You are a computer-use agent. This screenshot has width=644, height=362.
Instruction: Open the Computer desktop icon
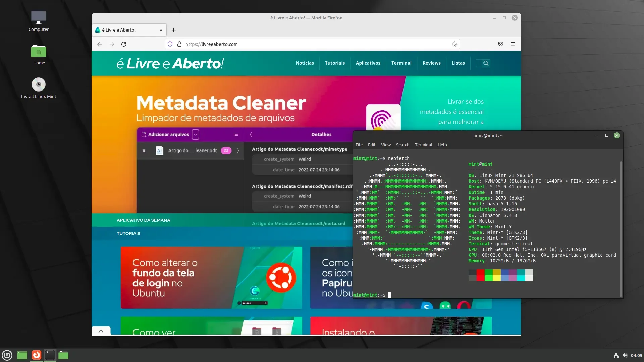(38, 21)
